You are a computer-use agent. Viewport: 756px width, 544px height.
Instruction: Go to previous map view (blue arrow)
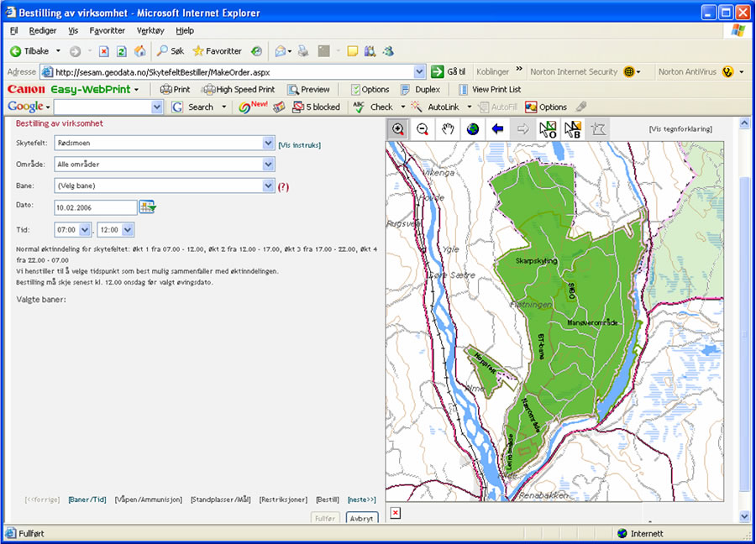(x=497, y=128)
